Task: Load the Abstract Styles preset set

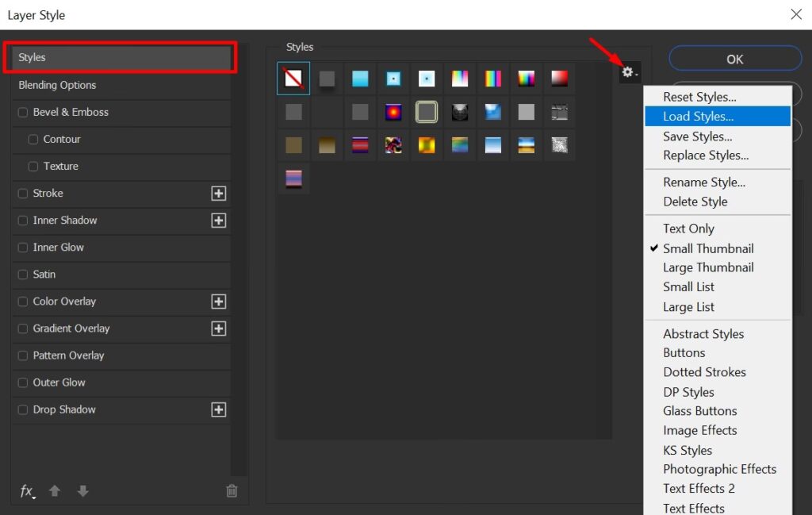Action: [x=703, y=334]
